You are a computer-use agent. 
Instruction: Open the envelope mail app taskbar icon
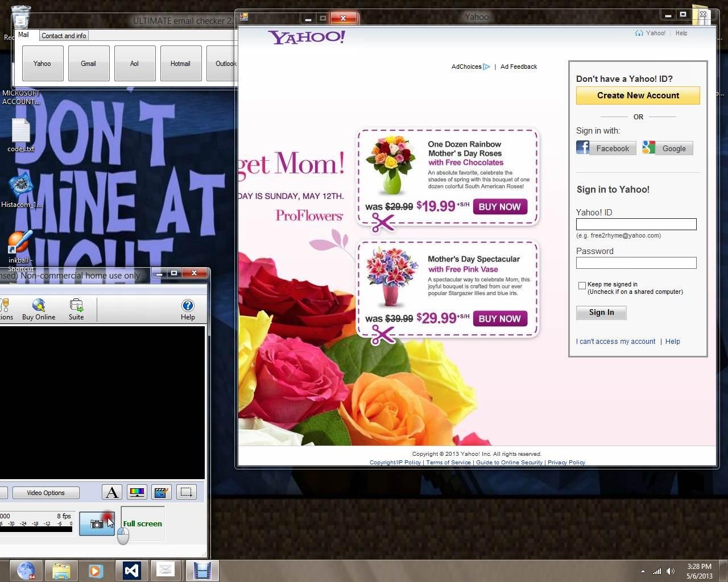(x=166, y=570)
